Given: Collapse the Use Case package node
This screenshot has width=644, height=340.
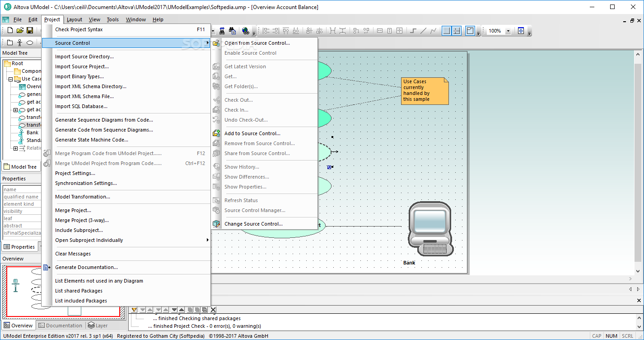Looking at the screenshot, I should [x=10, y=79].
